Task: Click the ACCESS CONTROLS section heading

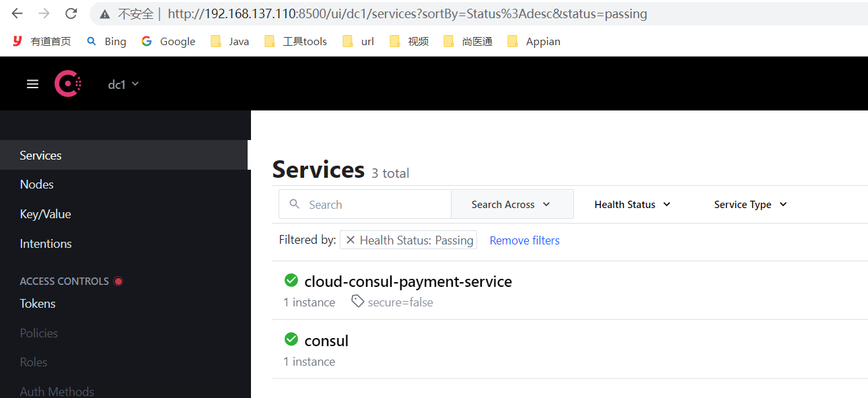Action: pyautogui.click(x=64, y=281)
